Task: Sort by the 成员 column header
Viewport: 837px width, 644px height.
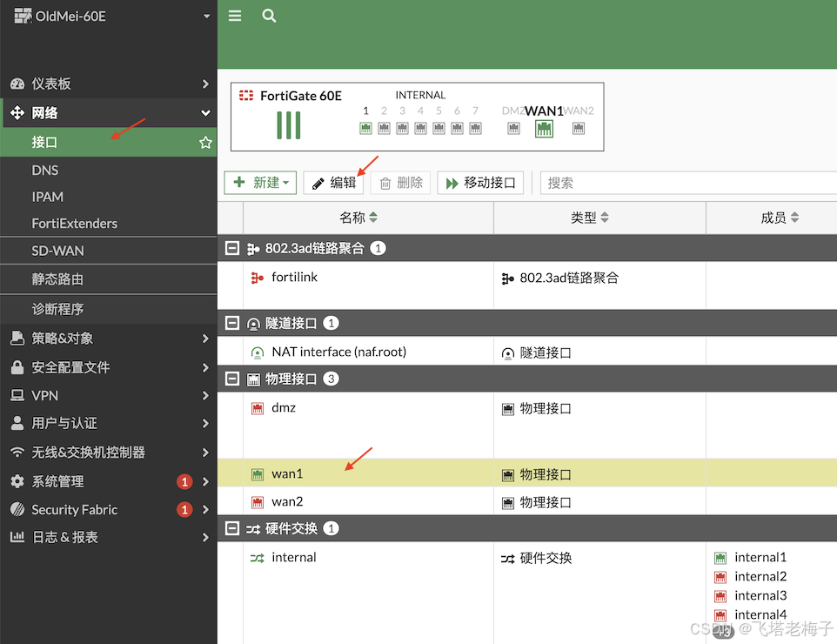Action: (772, 218)
